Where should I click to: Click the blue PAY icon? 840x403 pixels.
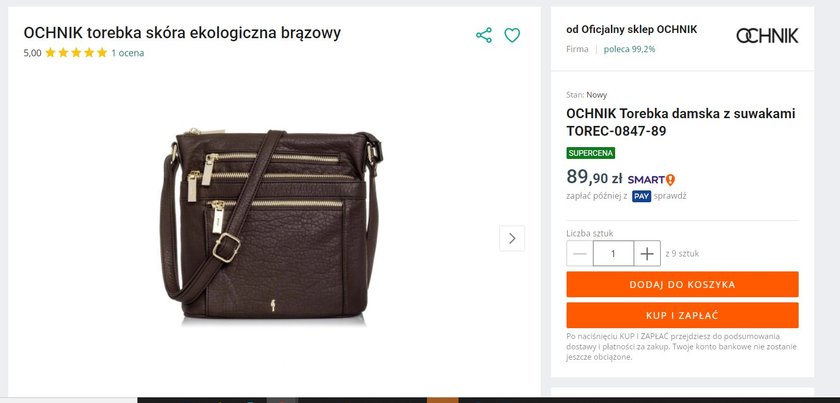[641, 196]
